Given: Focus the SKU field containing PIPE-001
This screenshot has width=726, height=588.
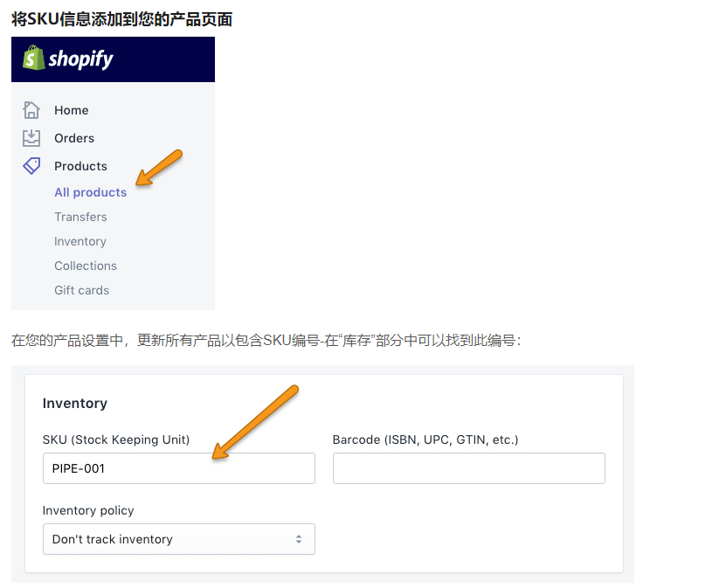Looking at the screenshot, I should coord(179,468).
